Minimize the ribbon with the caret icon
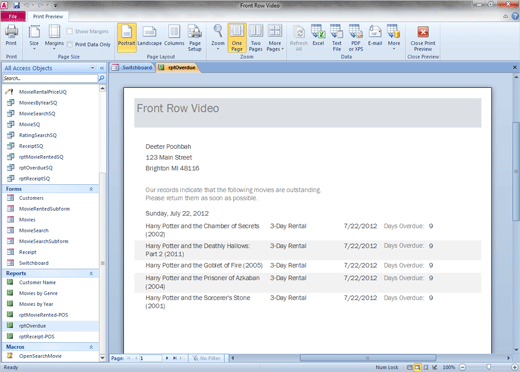This screenshot has height=372, width=520. 505,16
